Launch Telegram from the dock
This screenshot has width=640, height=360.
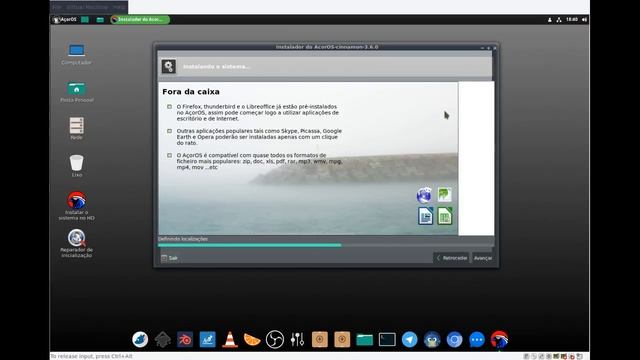409,339
